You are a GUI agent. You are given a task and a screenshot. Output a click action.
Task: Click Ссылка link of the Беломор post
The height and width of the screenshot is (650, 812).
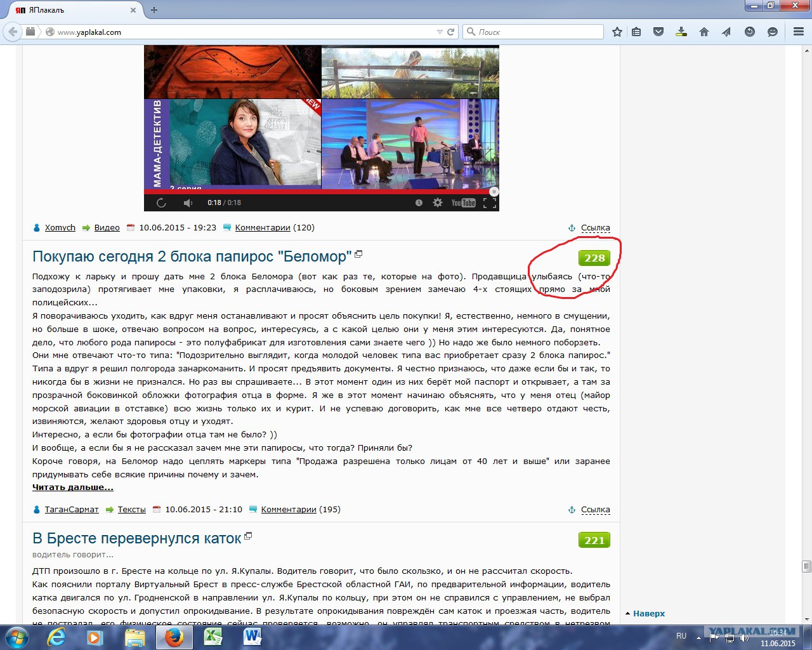[x=596, y=510]
